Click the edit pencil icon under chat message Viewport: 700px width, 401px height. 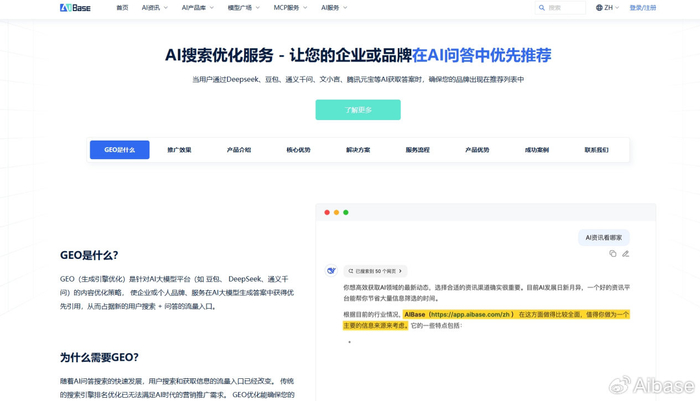[625, 254]
